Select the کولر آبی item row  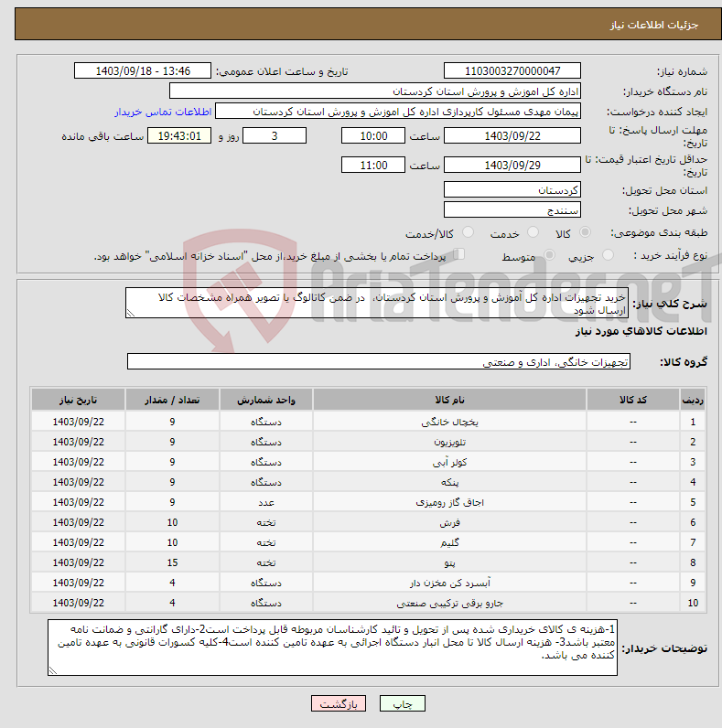(x=368, y=462)
